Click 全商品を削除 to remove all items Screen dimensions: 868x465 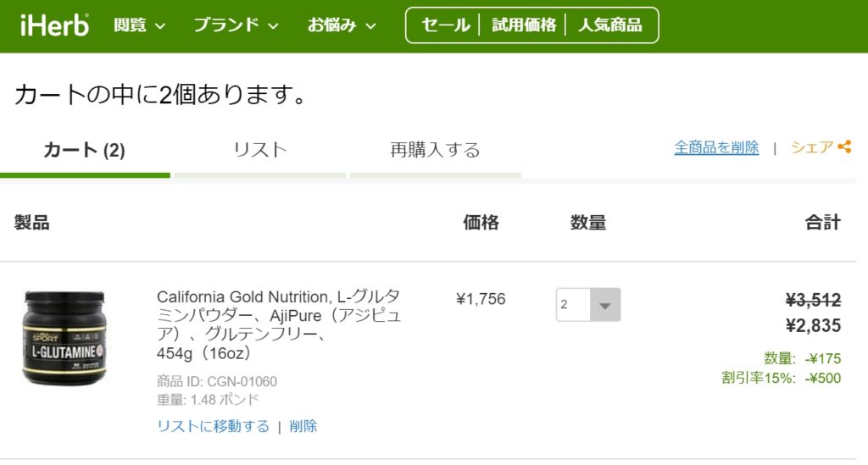coord(716,147)
